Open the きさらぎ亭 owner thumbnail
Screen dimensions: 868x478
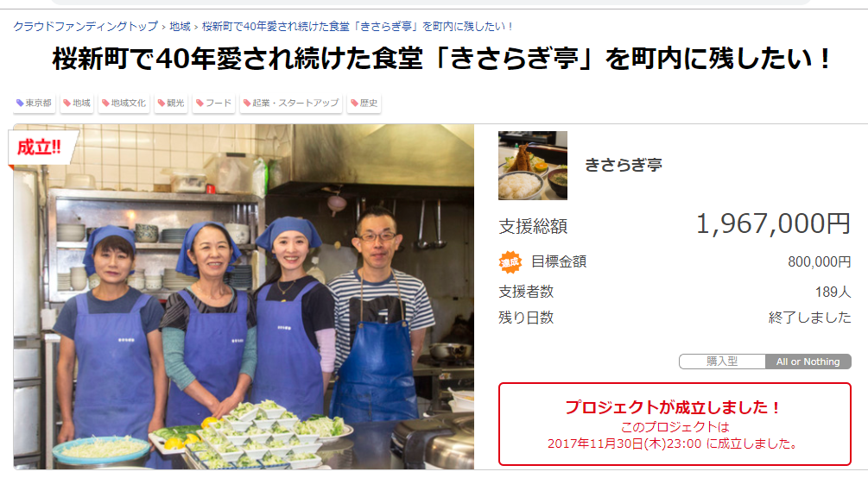pos(533,166)
